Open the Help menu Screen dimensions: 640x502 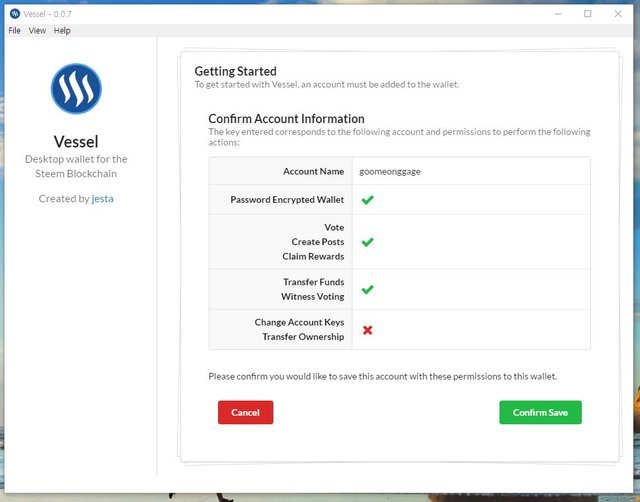(x=62, y=31)
